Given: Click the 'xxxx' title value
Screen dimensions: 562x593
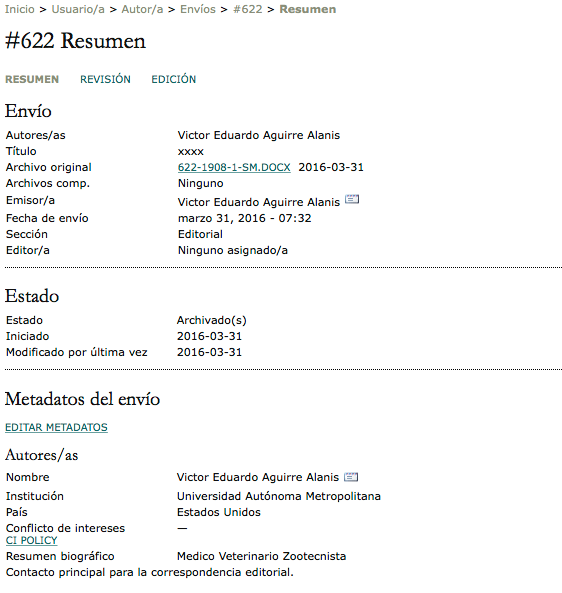Looking at the screenshot, I should [191, 152].
